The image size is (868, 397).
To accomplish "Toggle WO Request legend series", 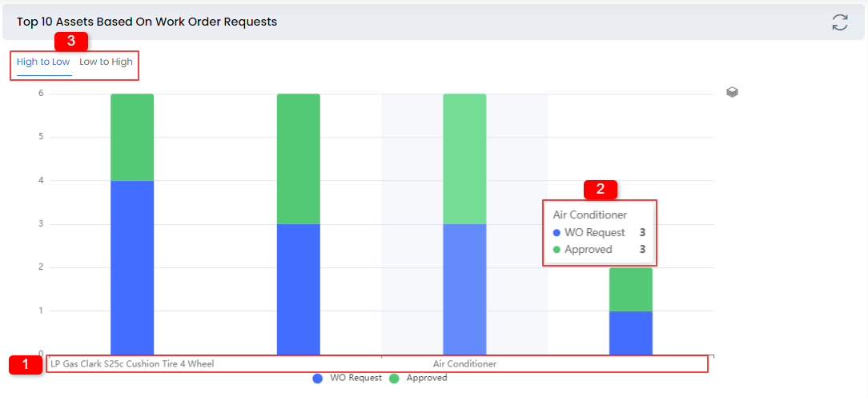I will (347, 378).
